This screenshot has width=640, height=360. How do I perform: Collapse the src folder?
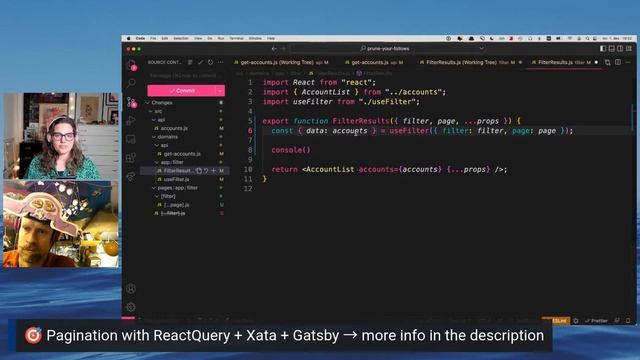click(151, 111)
